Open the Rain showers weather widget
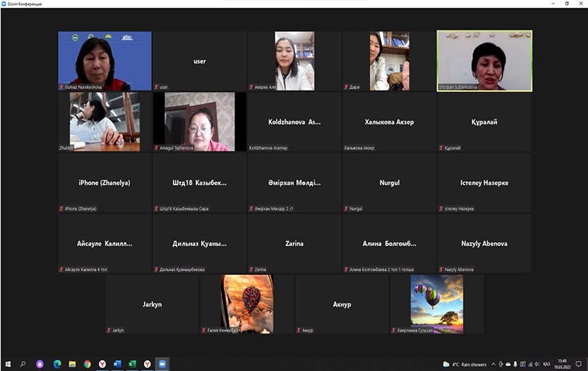588x371 pixels. pyautogui.click(x=466, y=364)
